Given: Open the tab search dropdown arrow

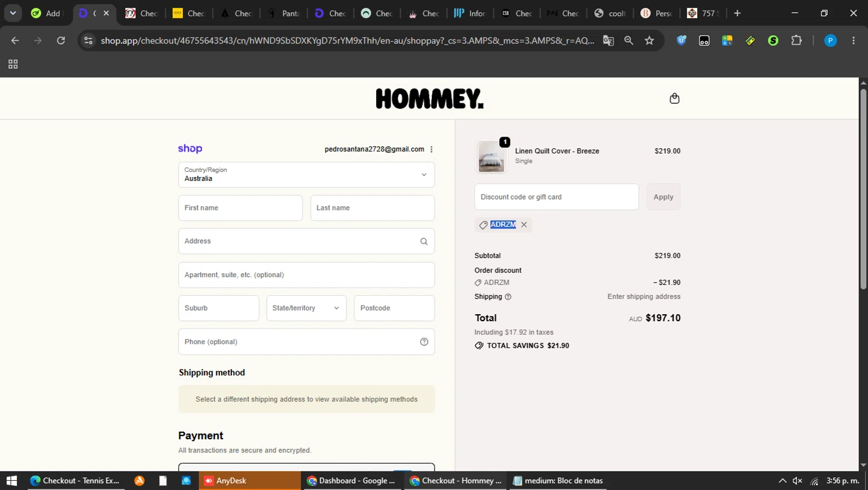Looking at the screenshot, I should pyautogui.click(x=13, y=13).
